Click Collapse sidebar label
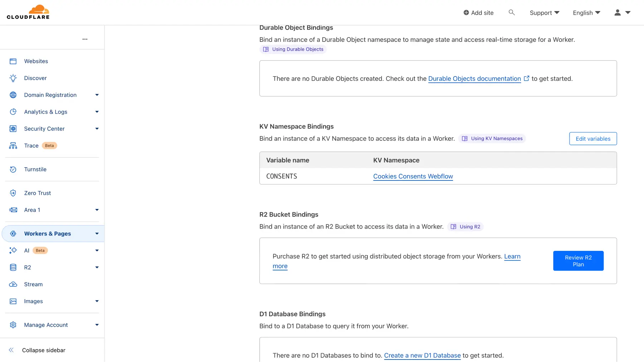 tap(44, 350)
